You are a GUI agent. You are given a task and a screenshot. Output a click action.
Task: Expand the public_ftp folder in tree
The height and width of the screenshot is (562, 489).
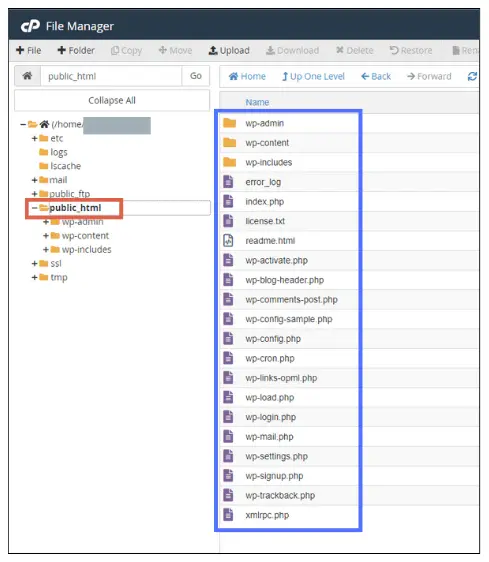(34, 194)
